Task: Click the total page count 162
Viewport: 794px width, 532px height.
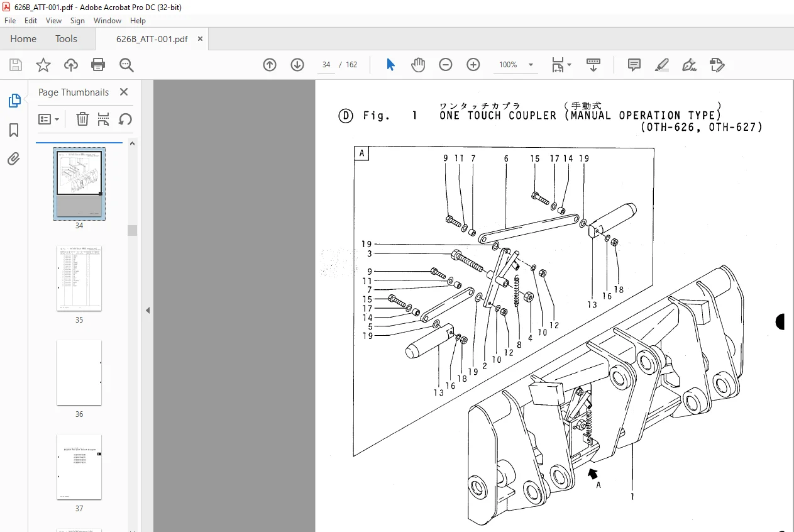Action: [351, 65]
